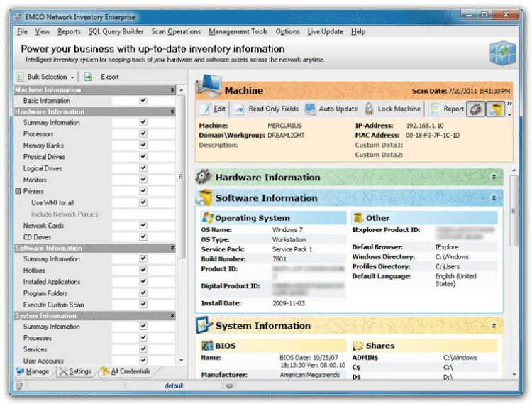Collapse the Software Information left group
This screenshot has height=404, width=532.
tap(172, 248)
